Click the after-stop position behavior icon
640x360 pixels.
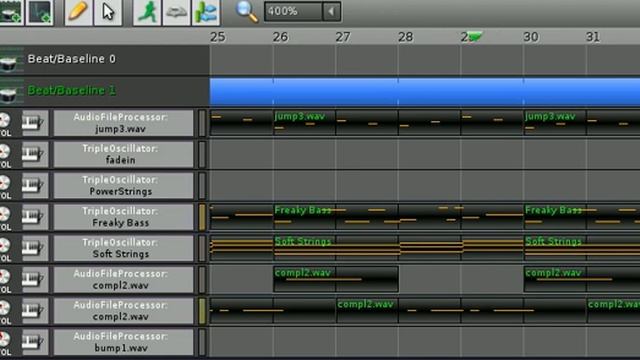[206, 12]
